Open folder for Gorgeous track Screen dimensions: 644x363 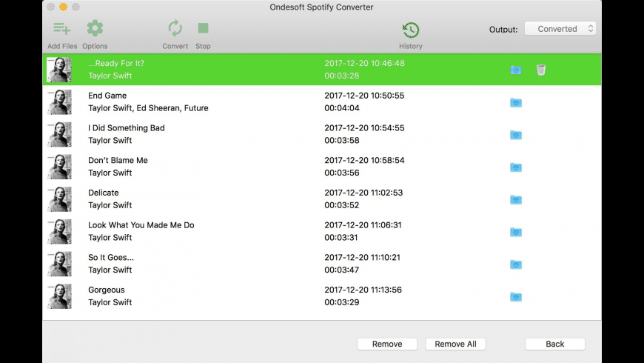pos(516,297)
